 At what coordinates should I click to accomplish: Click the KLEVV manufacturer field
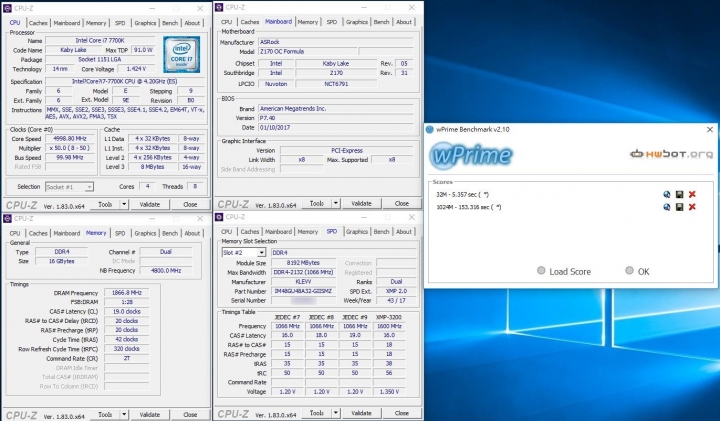coord(303,281)
